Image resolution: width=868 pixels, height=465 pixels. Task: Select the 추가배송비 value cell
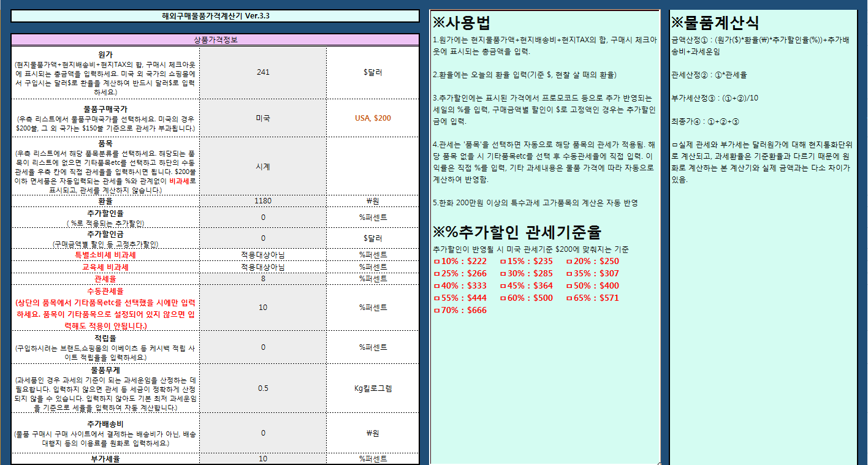(262, 433)
